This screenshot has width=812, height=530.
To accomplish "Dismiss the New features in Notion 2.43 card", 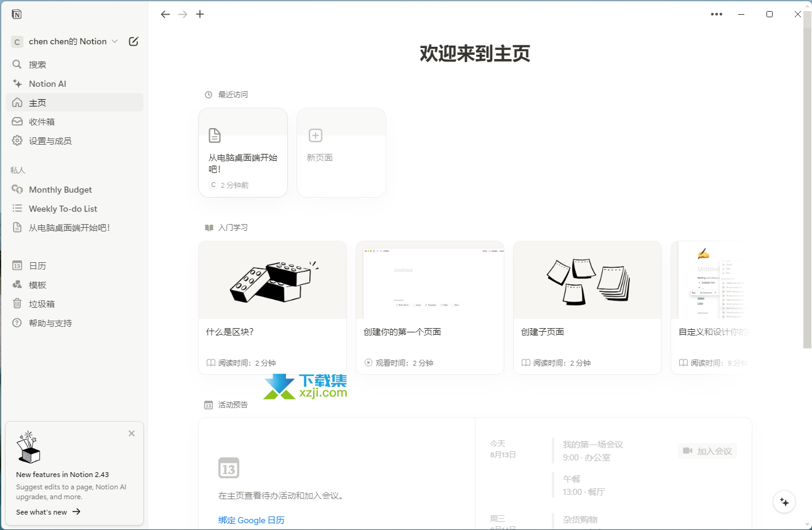I will coord(132,433).
